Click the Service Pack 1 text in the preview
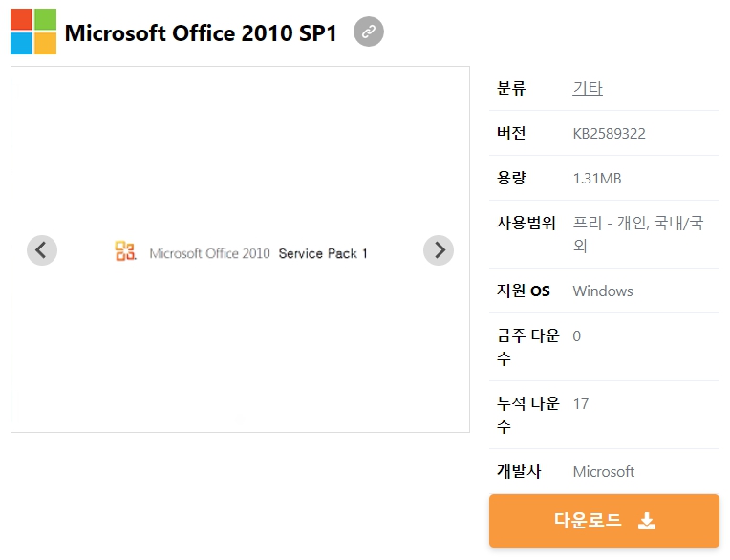Viewport: 730px width, 560px height. click(x=323, y=253)
